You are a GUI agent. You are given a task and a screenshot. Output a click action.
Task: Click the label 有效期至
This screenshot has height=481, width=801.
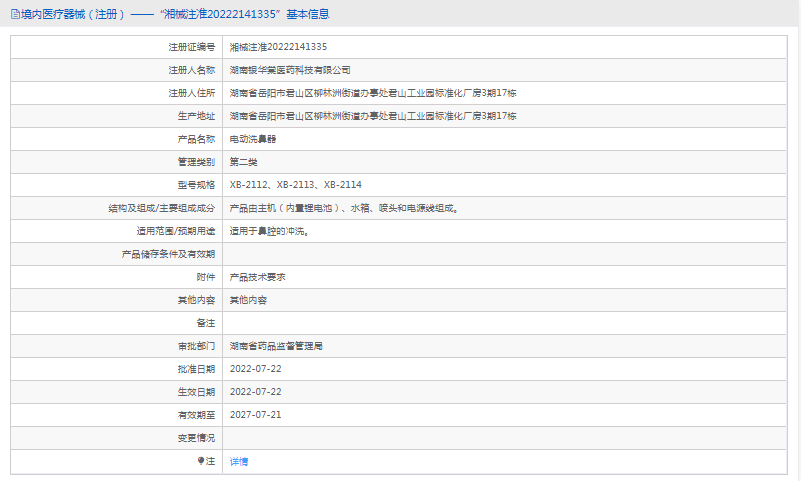point(197,415)
